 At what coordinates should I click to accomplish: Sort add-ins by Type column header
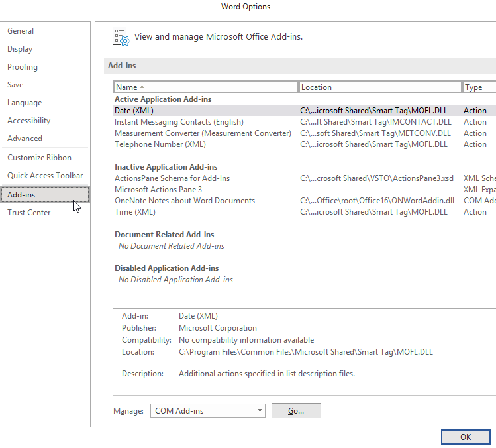[479, 87]
